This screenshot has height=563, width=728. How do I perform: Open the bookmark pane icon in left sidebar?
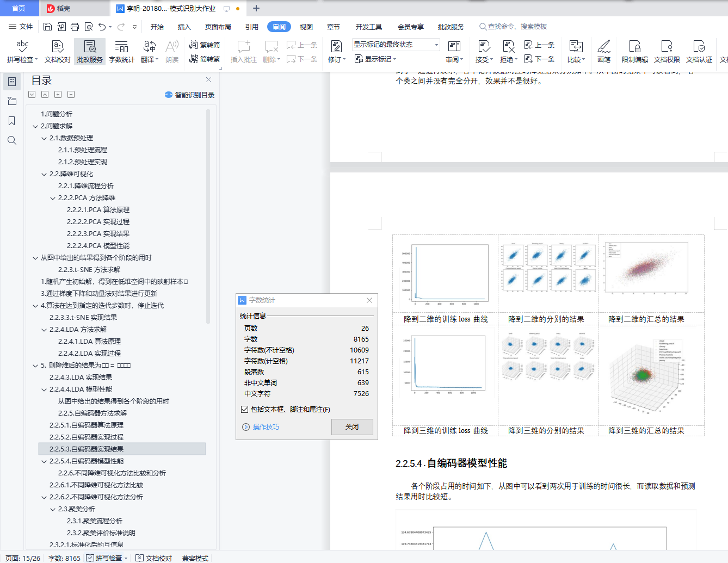click(11, 121)
